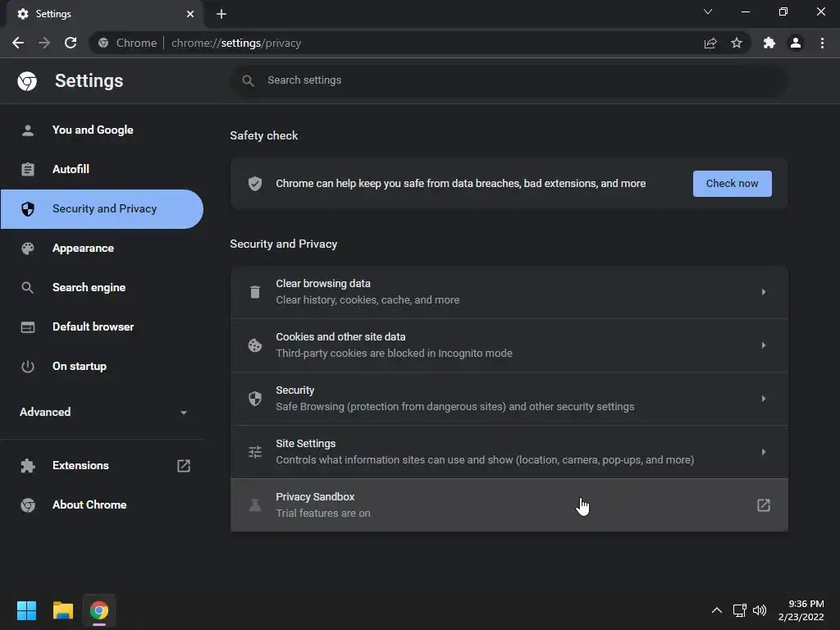Open Clear browsing data row
Viewport: 840px width, 630px height.
tap(509, 292)
